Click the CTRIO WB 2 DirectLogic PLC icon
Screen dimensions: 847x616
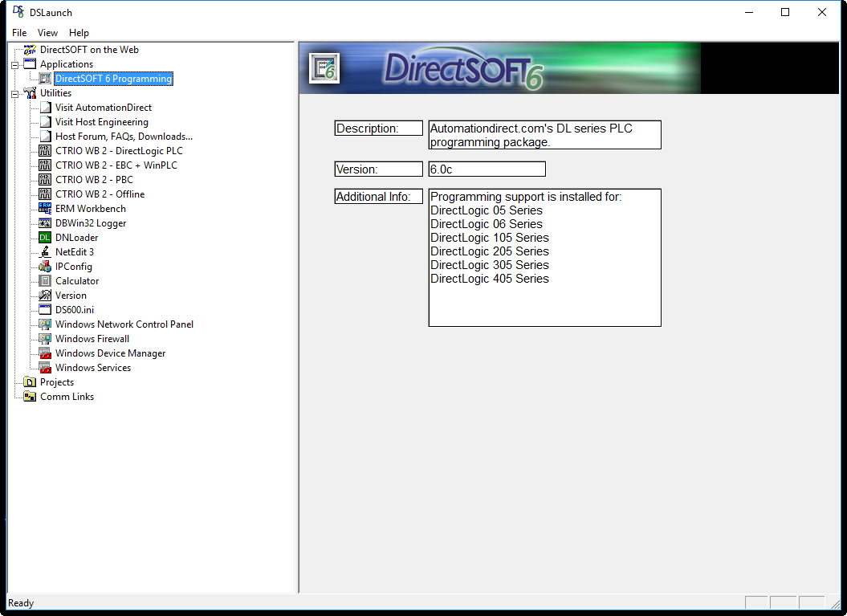46,151
